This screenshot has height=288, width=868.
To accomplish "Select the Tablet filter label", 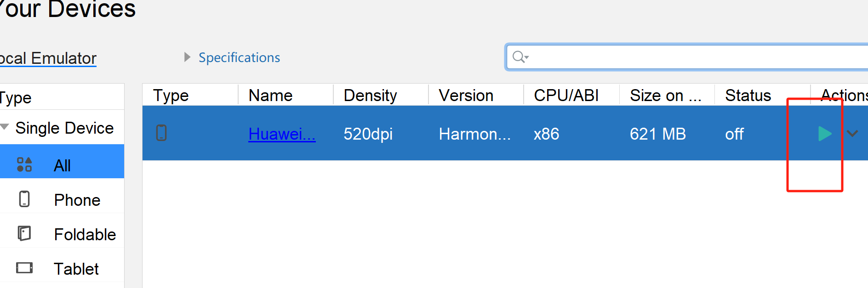I will (x=76, y=269).
